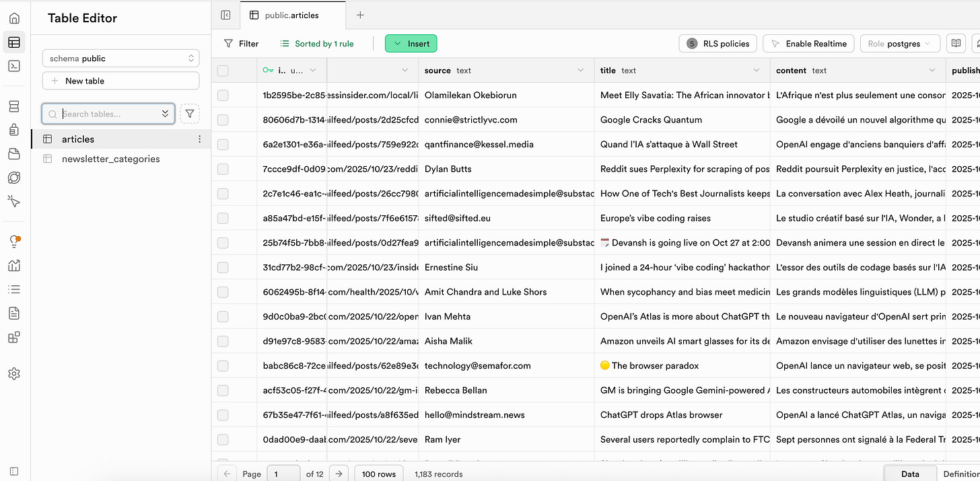Select the Ram Iyer source cell
Viewport: 980px width, 481px height.
(507, 439)
